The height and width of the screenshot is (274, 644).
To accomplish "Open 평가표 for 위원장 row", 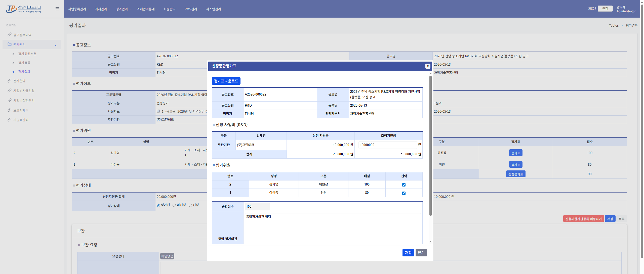I will tap(515, 153).
